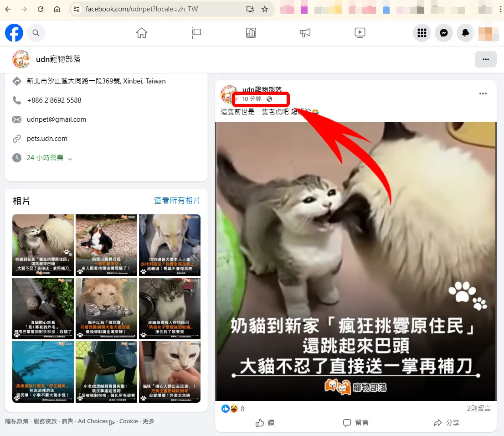The height and width of the screenshot is (436, 504).
Task: Open the post's three-dot options menu
Action: pyautogui.click(x=483, y=93)
